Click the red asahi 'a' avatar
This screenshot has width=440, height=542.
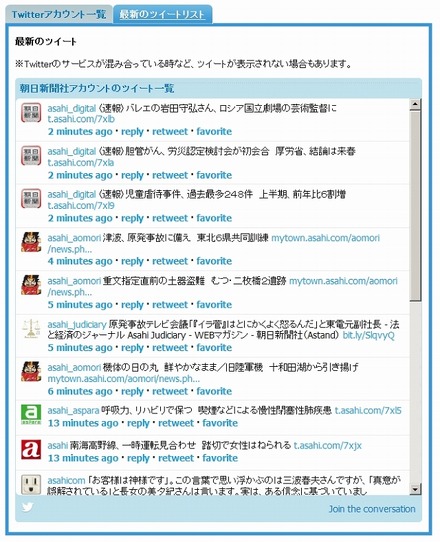pos(31,449)
